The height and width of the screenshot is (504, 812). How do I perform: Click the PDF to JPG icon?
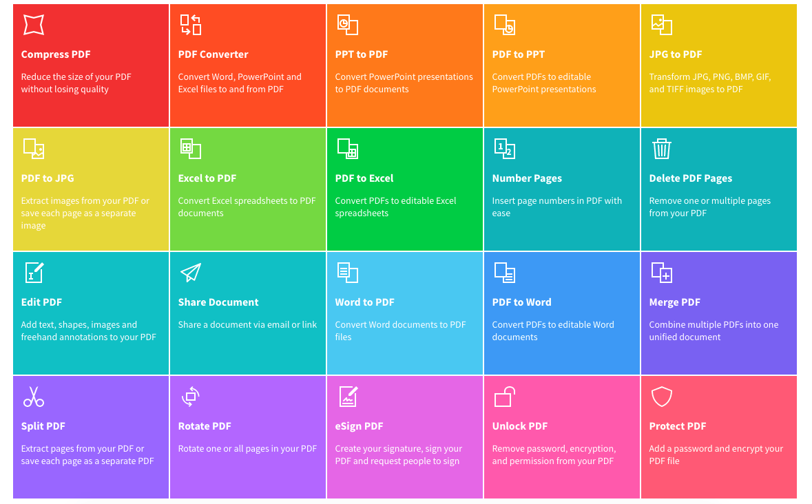[x=34, y=149]
